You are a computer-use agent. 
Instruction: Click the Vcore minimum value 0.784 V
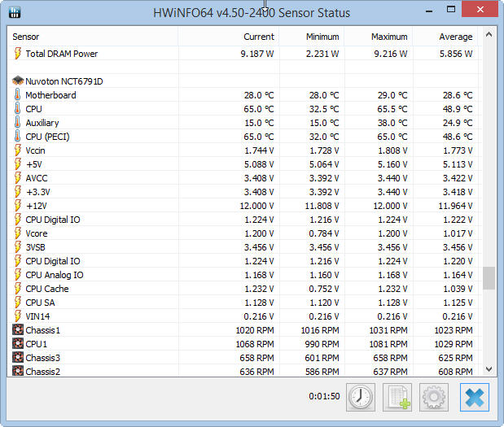(324, 233)
